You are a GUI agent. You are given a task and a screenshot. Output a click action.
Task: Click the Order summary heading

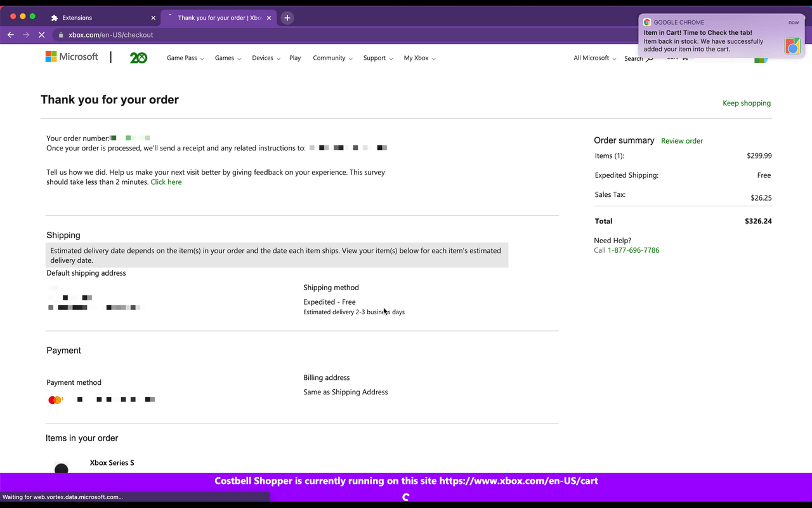click(x=624, y=140)
